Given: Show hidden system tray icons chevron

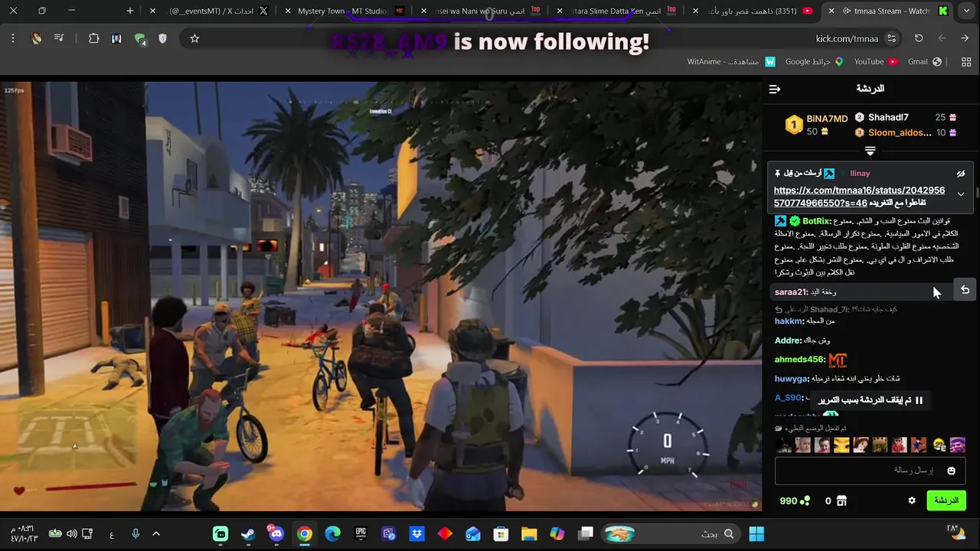Looking at the screenshot, I should tap(156, 533).
